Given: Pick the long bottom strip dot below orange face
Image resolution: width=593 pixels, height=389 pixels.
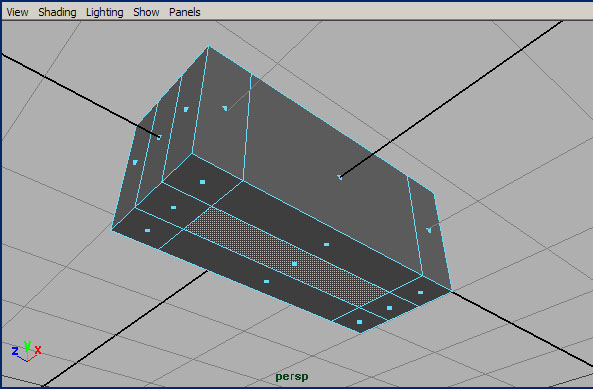Looking at the screenshot, I should click(x=266, y=281).
